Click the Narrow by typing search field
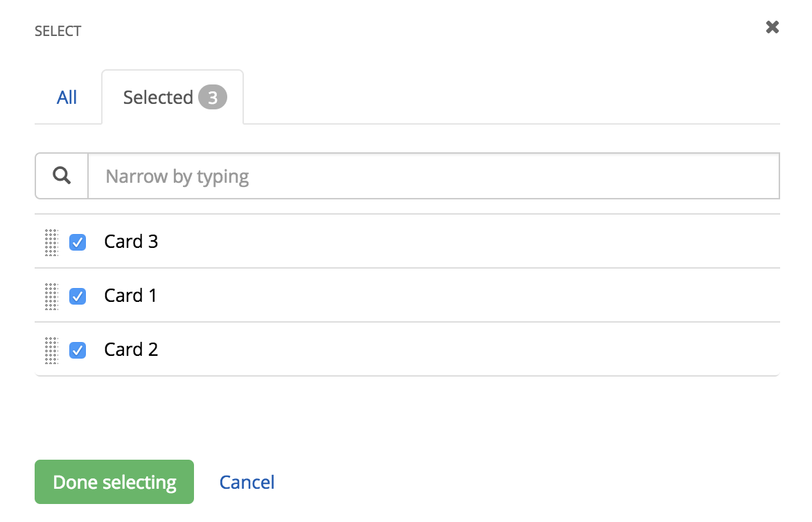The width and height of the screenshot is (812, 522). [277, 175]
